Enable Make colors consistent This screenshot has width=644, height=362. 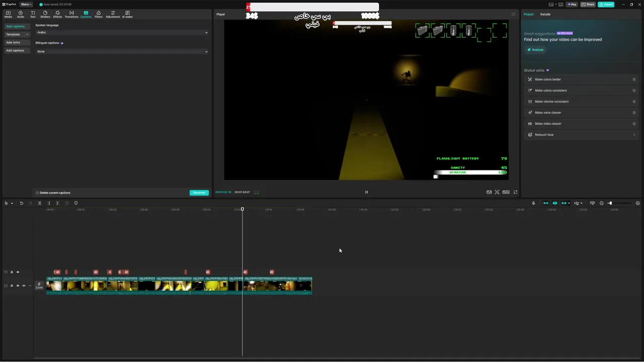pos(634,90)
